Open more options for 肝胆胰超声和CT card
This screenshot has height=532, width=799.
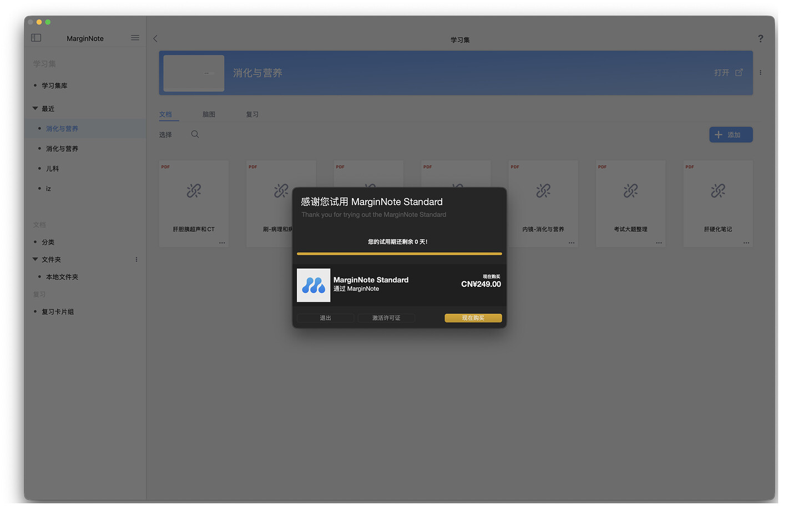(222, 243)
